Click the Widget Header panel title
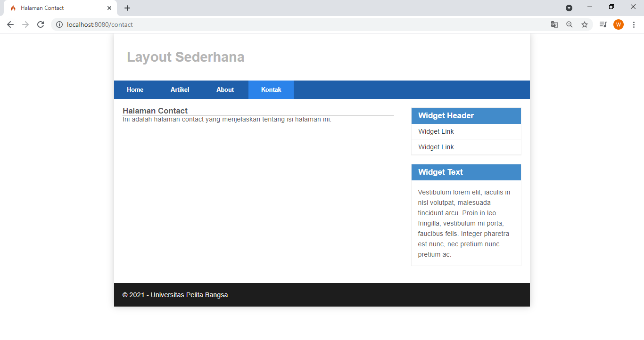This screenshot has height=340, width=644. coord(446,115)
